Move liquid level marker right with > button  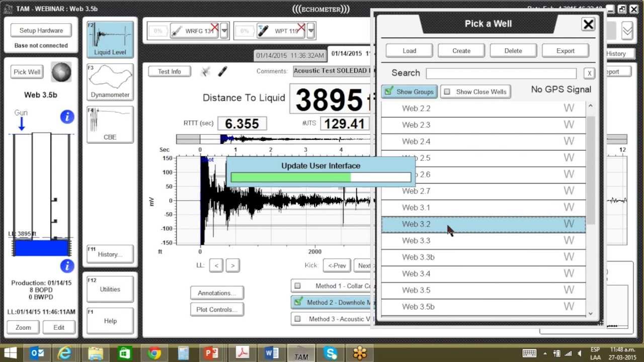pyautogui.click(x=232, y=265)
